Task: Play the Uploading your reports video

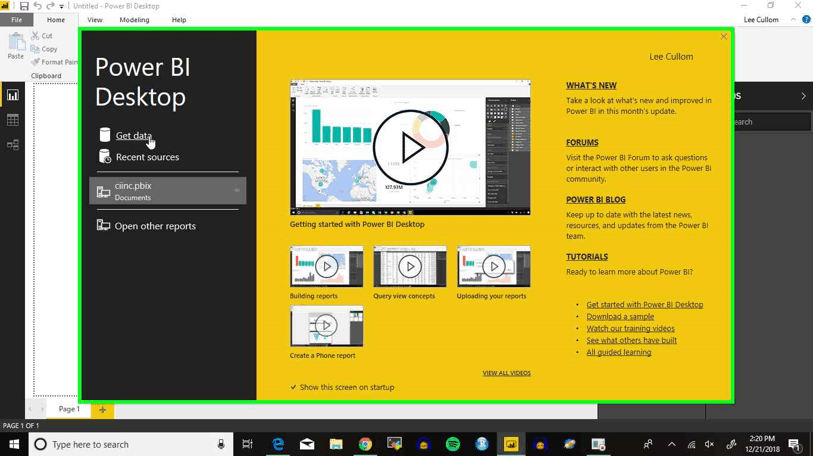Action: pyautogui.click(x=494, y=266)
